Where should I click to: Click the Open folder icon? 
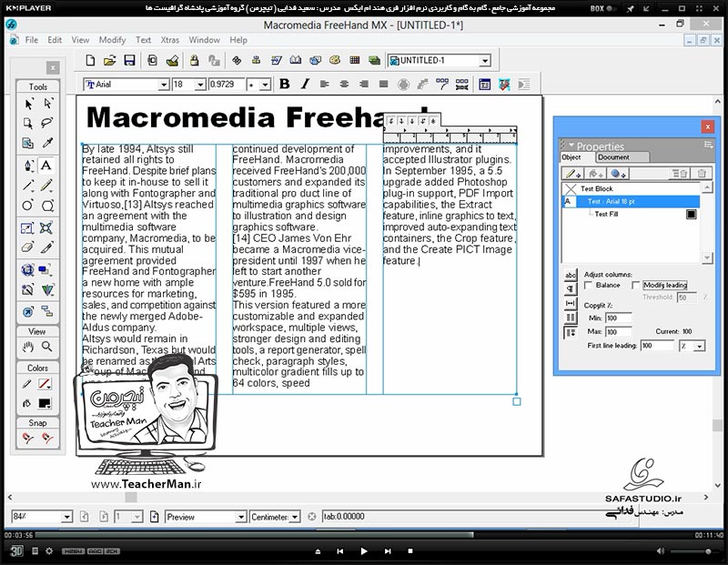click(109, 60)
